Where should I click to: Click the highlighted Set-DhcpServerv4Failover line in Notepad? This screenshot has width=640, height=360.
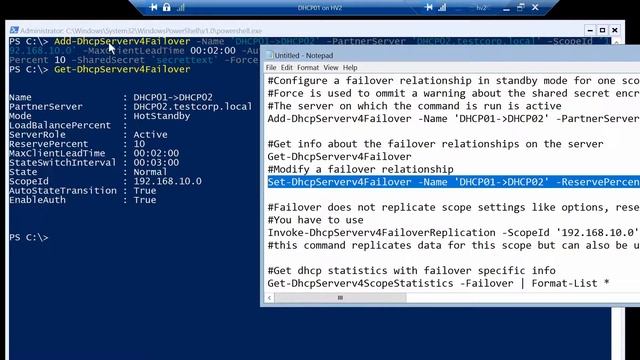pos(453,182)
